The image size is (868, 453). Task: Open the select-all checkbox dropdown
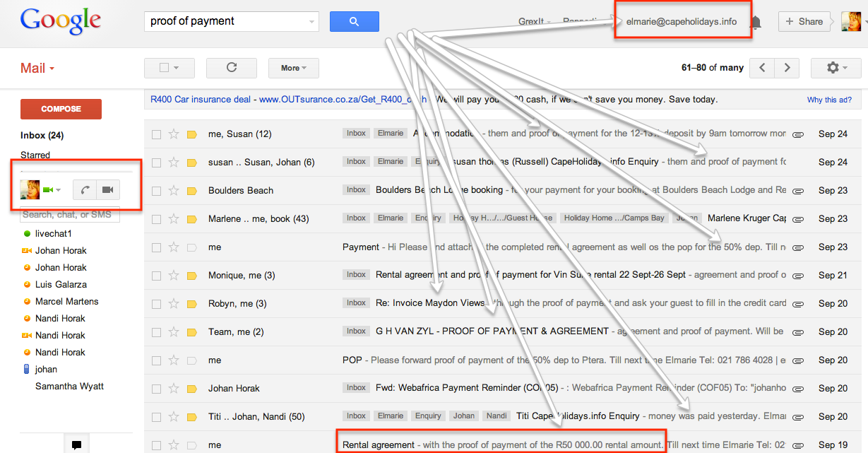pyautogui.click(x=169, y=68)
